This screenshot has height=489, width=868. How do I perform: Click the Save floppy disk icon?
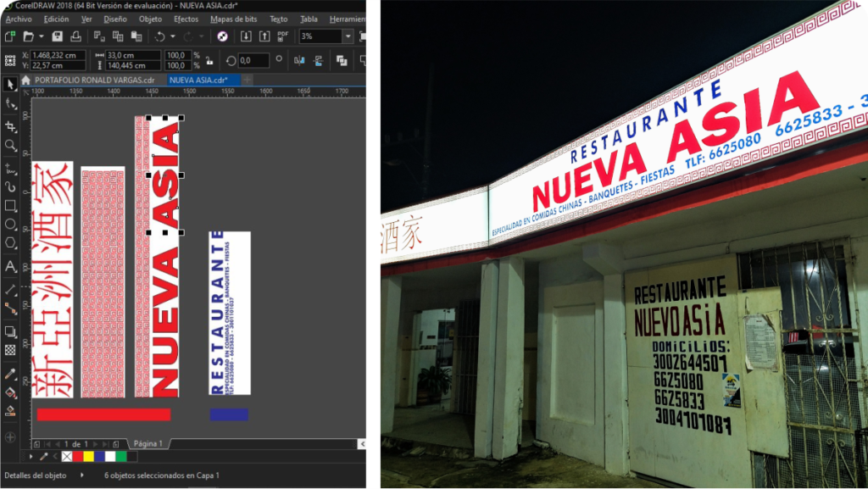(57, 36)
